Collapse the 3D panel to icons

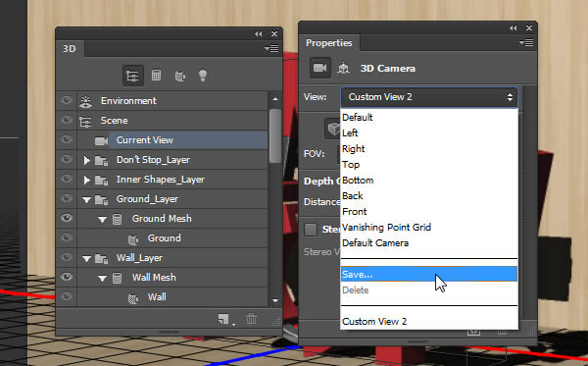[259, 33]
